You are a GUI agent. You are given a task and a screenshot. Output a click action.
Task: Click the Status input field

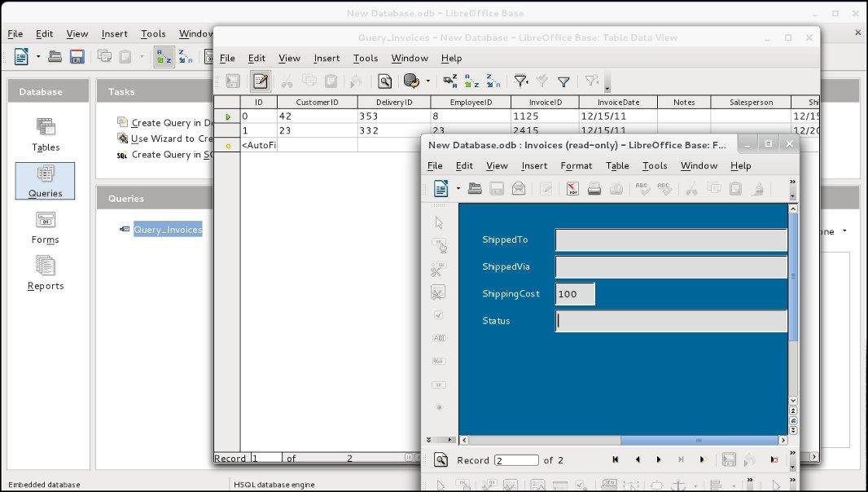pos(671,321)
